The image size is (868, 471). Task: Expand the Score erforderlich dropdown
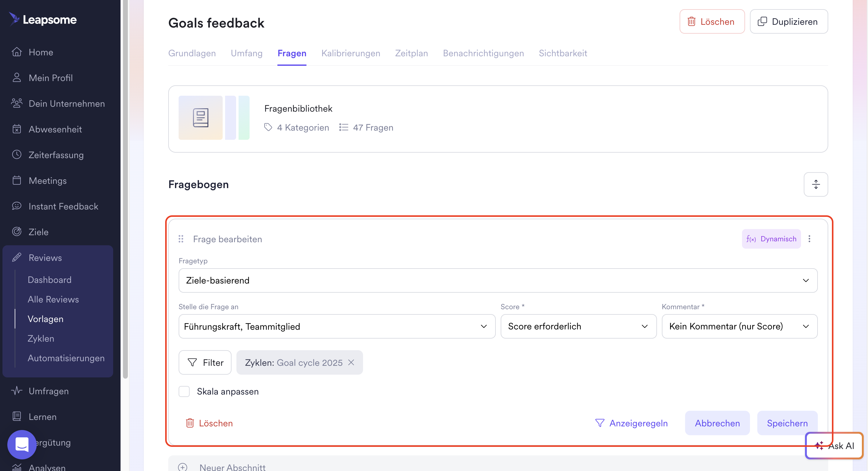point(578,326)
